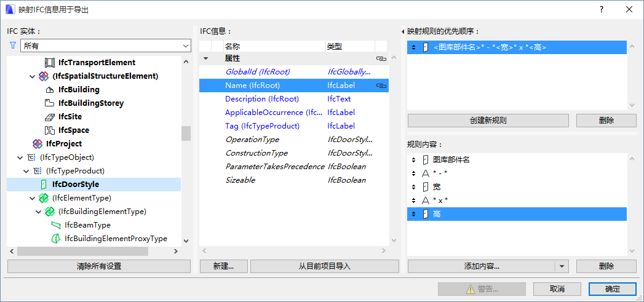Open the 添加内容 dropdown arrow

click(x=562, y=266)
